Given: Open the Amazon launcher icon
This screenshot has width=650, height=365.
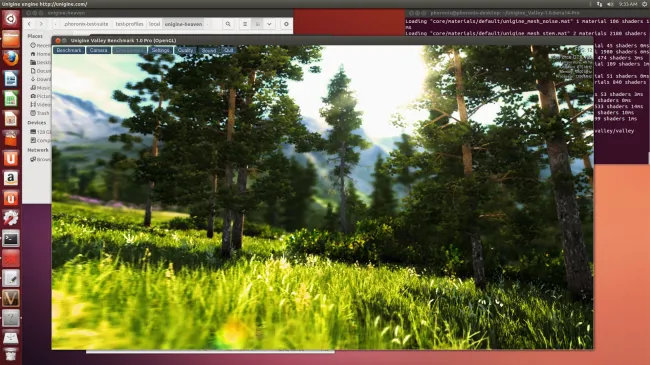Looking at the screenshot, I should point(11,178).
